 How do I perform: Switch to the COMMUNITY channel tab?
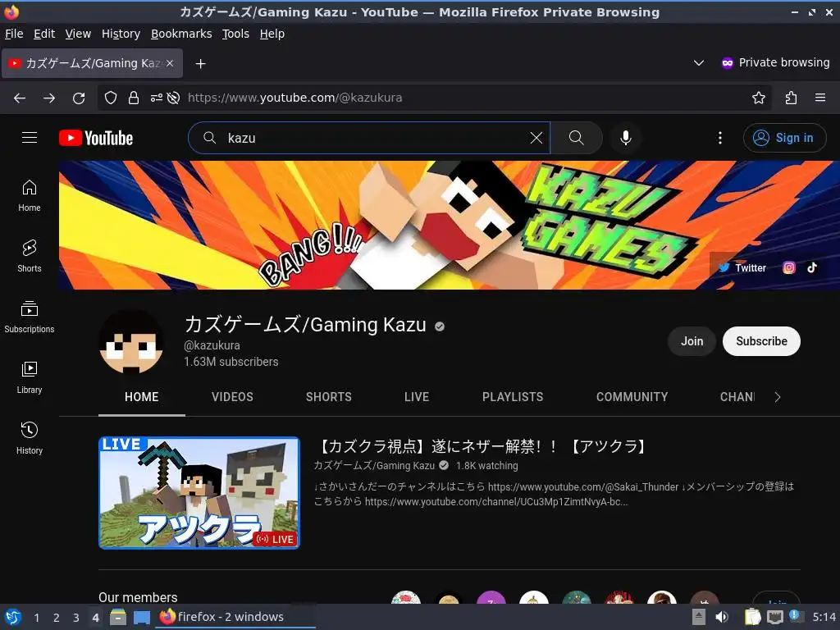[x=632, y=397]
